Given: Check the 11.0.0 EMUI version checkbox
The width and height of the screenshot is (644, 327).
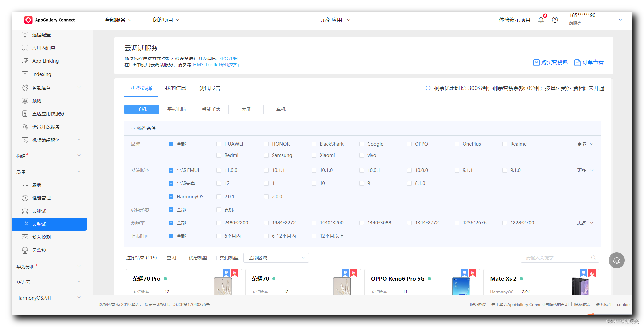Looking at the screenshot, I should tap(219, 170).
